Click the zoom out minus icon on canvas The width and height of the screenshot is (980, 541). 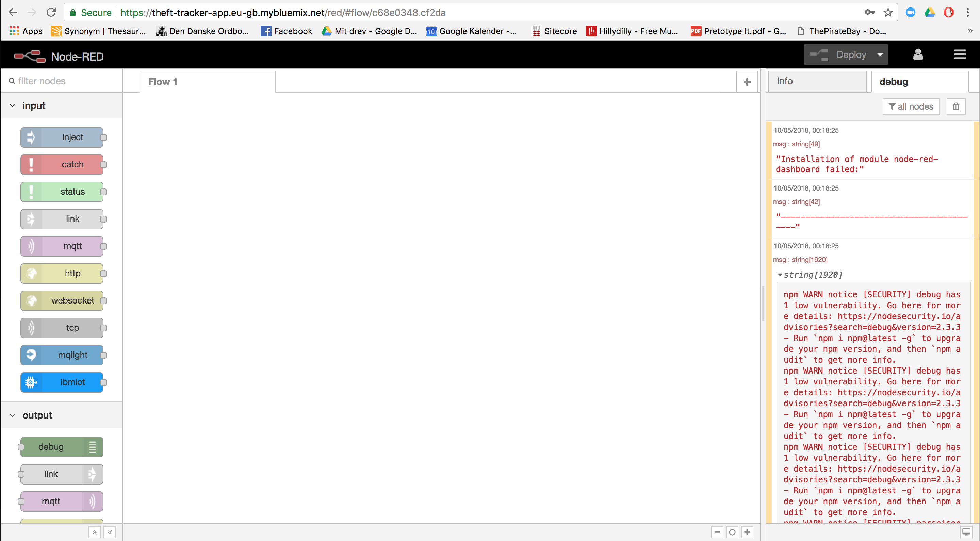(717, 532)
